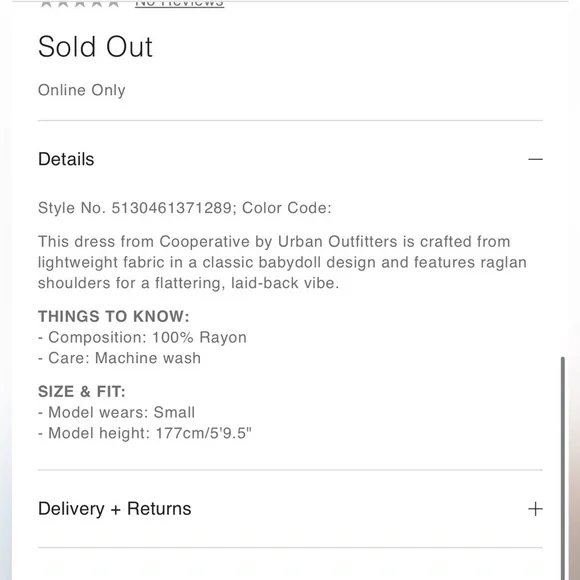Click the THINGS TO KNOW heading
The width and height of the screenshot is (580, 580).
[x=114, y=316]
